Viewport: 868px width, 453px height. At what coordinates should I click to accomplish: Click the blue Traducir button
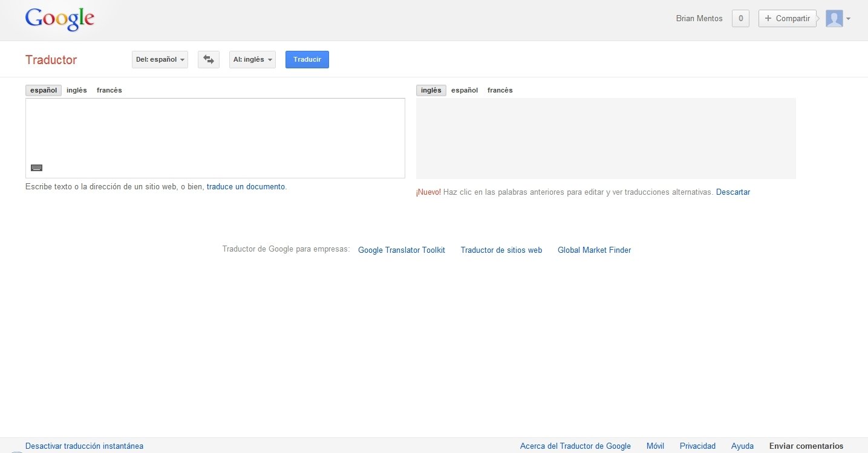point(307,59)
